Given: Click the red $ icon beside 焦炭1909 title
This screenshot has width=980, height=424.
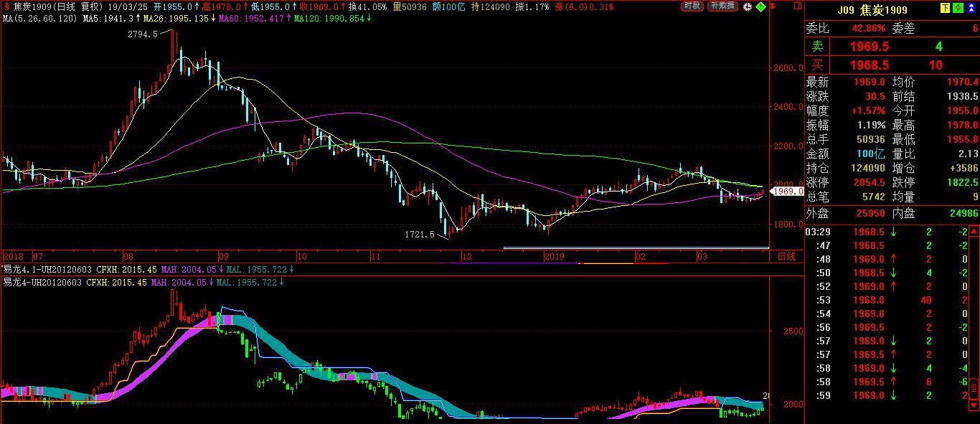Looking at the screenshot, I should click(6, 6).
